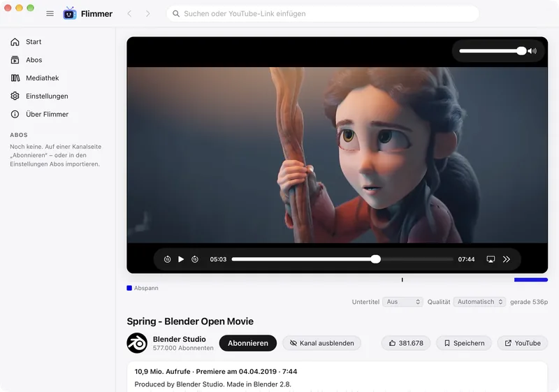Click the ABOS sidebar heading
559x392 pixels.
pyautogui.click(x=19, y=135)
